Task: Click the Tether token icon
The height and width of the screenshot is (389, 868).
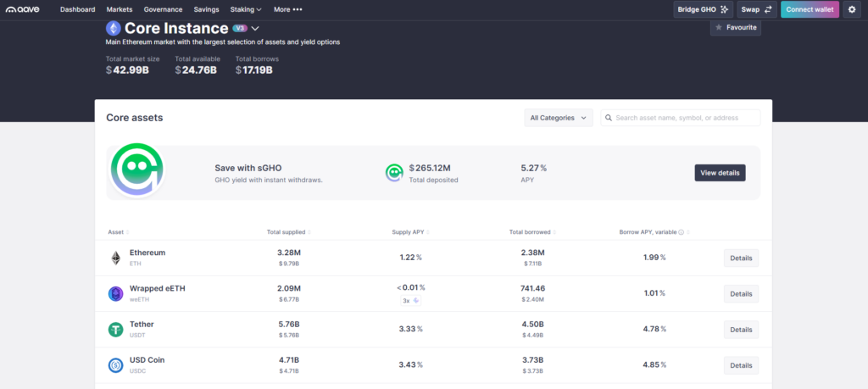Action: point(115,330)
